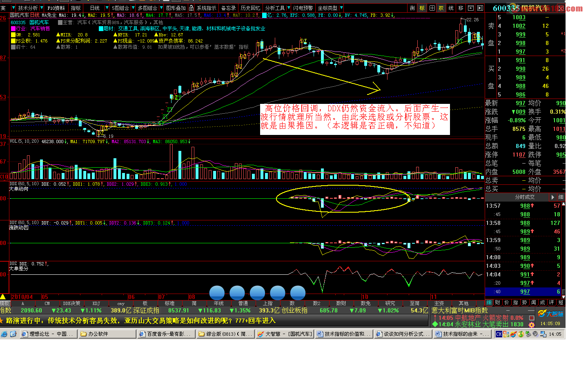Toggle the crosshair cursor icon
The image size is (588, 368).
(432, 8)
